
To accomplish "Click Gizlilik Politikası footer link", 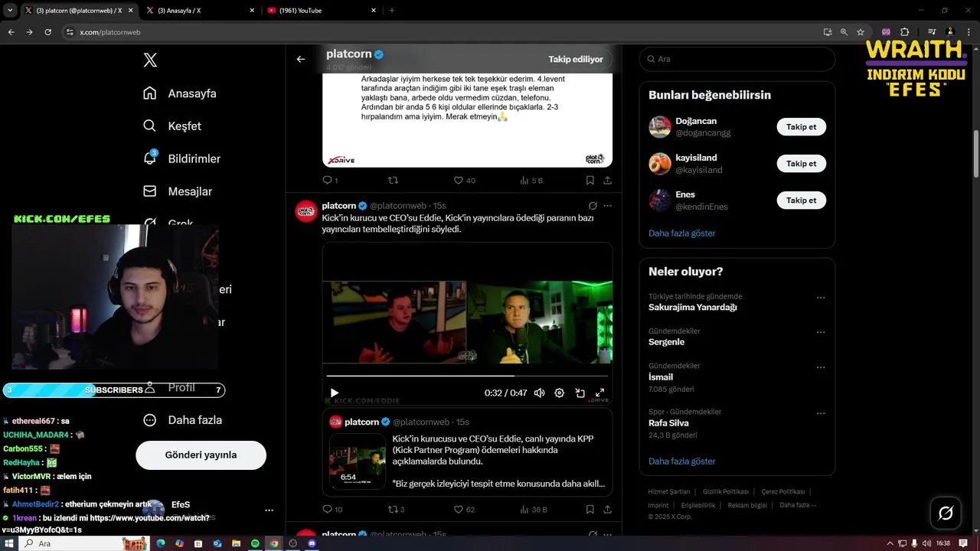I will click(726, 492).
